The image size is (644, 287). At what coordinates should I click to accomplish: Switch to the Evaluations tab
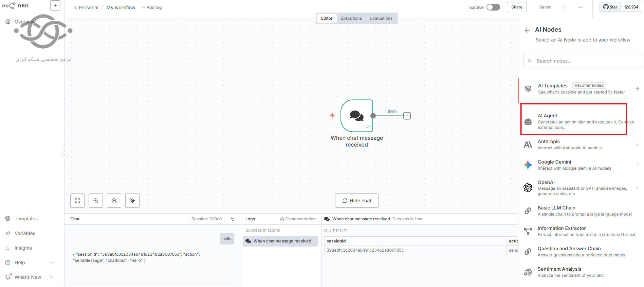coord(381,18)
